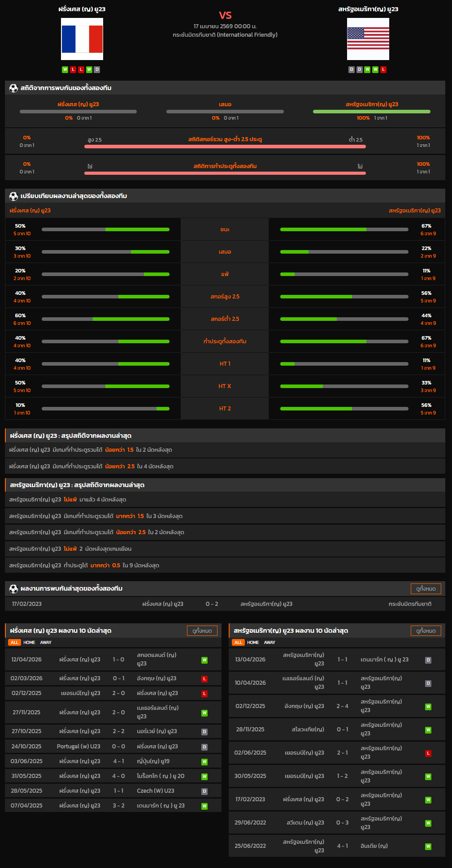Click the France flag image

pos(82,39)
